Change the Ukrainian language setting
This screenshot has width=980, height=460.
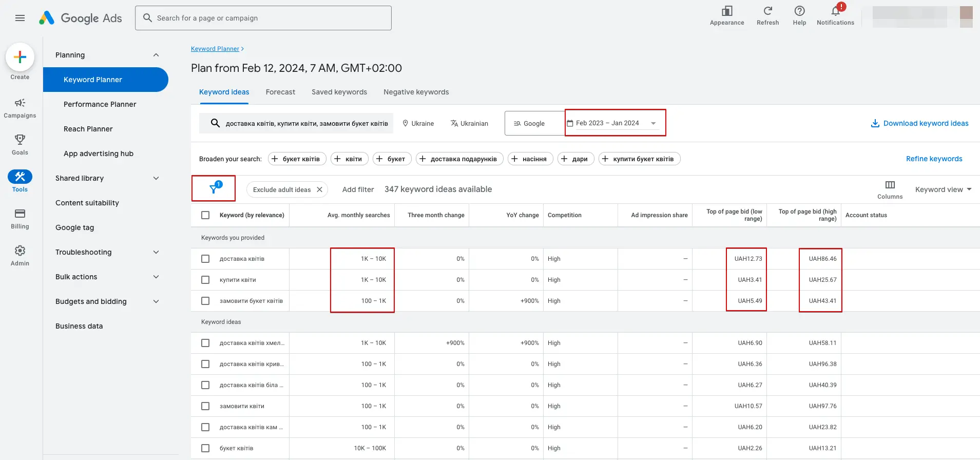(x=469, y=123)
